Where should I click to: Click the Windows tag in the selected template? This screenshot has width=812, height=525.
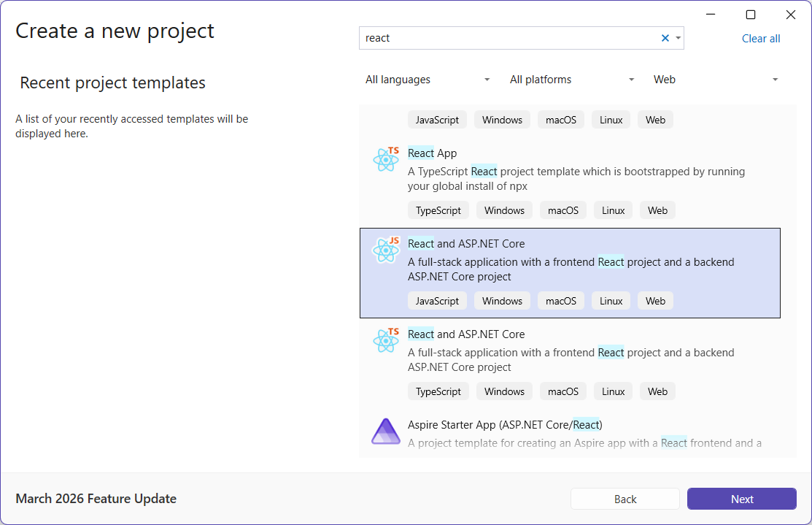tap(502, 301)
